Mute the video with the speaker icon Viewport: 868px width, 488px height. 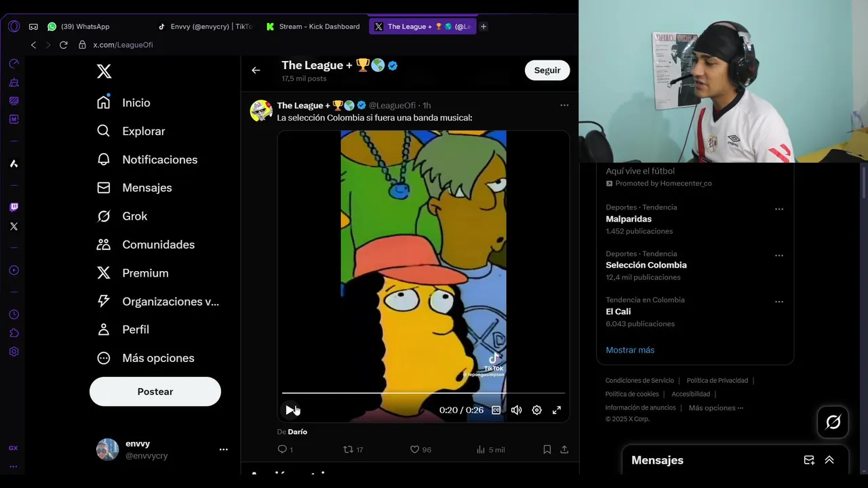tap(516, 410)
